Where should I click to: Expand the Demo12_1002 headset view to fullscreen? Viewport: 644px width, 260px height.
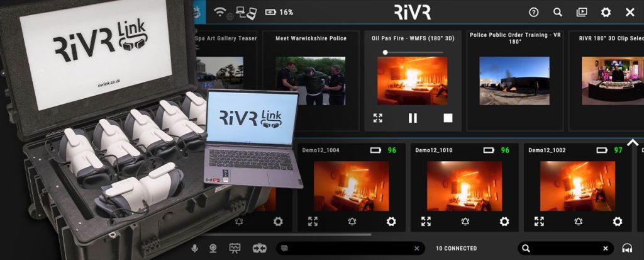coord(539,222)
